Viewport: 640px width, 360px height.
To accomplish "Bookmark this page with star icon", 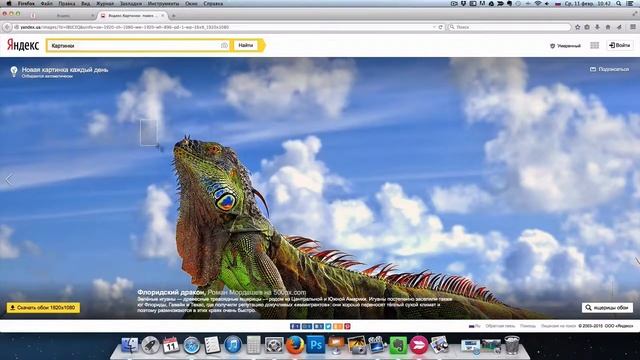I will pos(578,27).
